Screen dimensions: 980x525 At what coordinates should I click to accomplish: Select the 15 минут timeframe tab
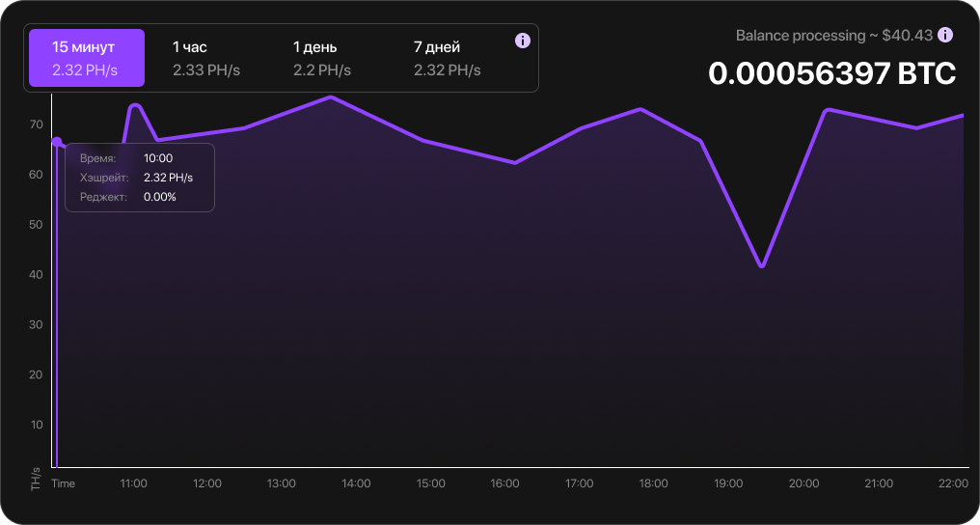pos(87,58)
